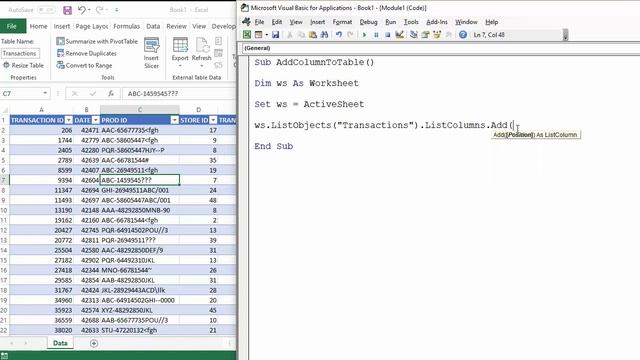
Task: Open Insert object dropdown arrow in VBA toolbar
Action: [266, 35]
